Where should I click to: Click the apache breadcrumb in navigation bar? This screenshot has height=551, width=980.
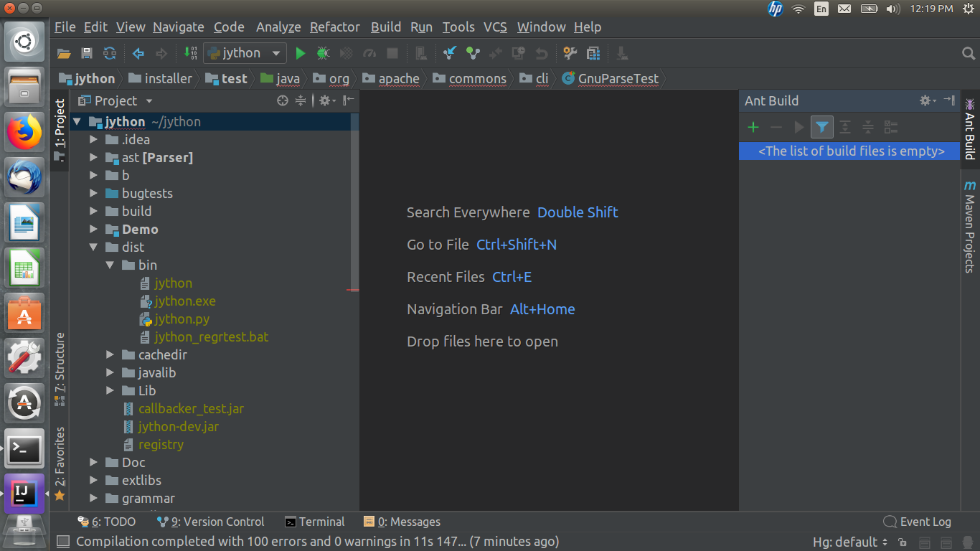point(392,79)
